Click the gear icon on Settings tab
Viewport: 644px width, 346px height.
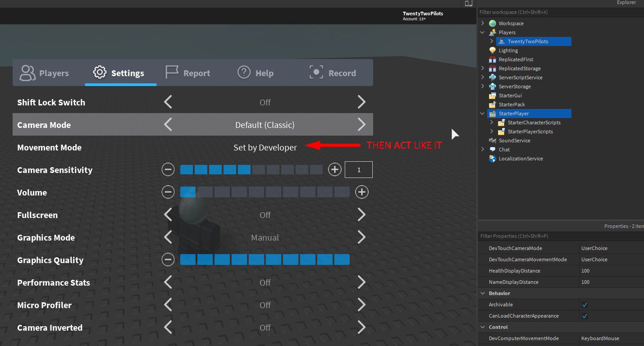point(100,72)
